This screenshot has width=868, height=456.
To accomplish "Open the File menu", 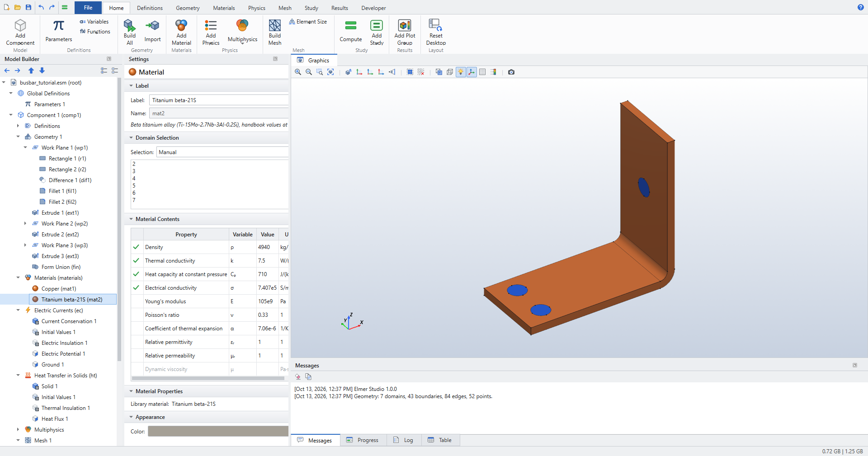I will point(88,7).
